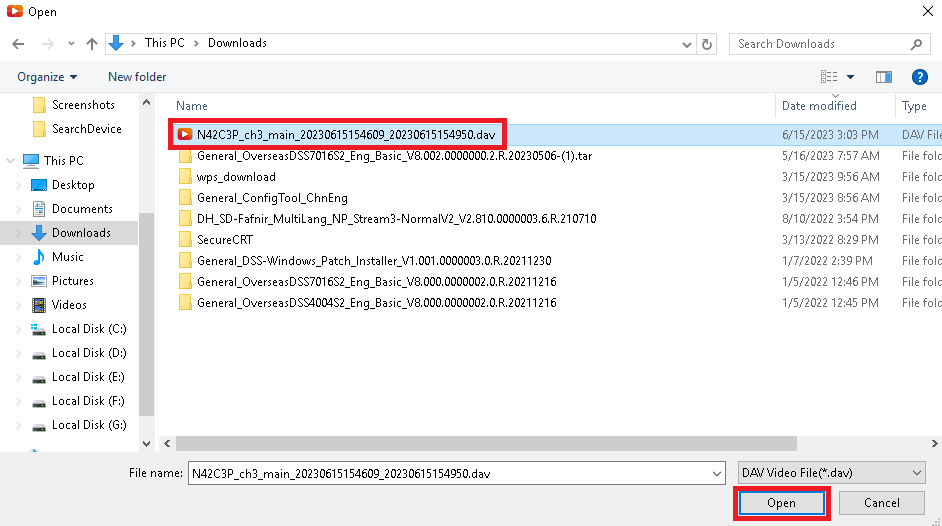The height and width of the screenshot is (526, 942).
Task: Open the Organize menu
Action: click(47, 77)
